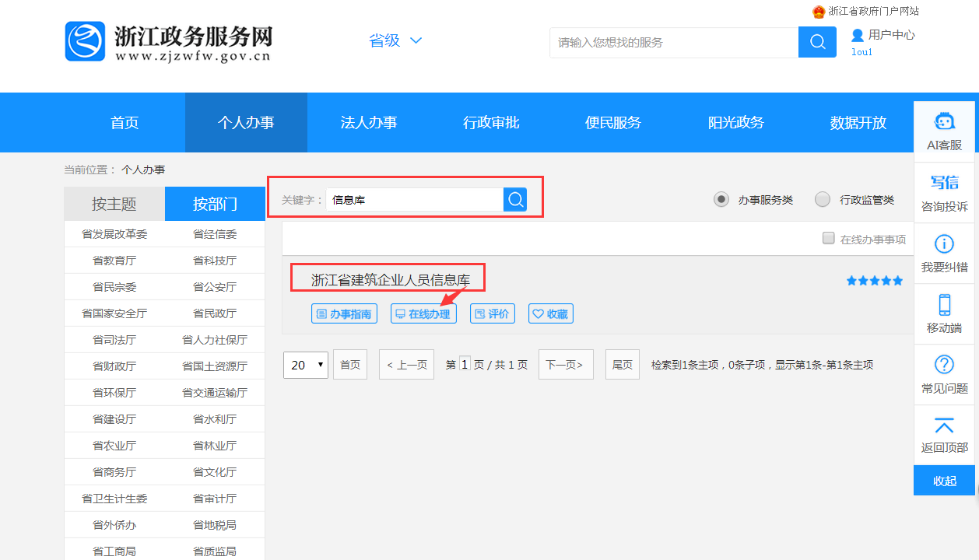Open the 用户中心 link

(892, 35)
